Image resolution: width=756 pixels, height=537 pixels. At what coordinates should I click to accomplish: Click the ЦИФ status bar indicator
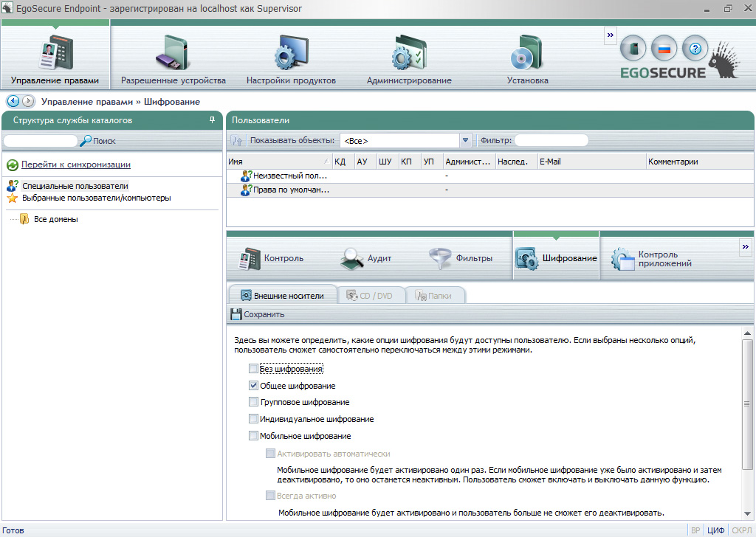[716, 530]
